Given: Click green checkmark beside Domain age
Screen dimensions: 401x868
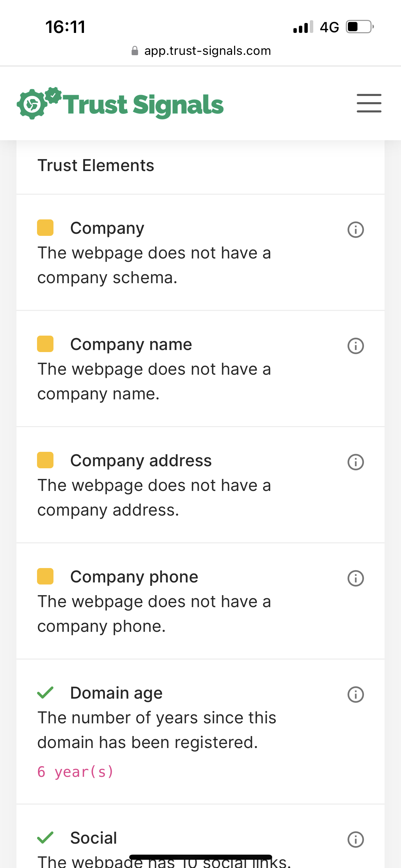Looking at the screenshot, I should point(45,692).
